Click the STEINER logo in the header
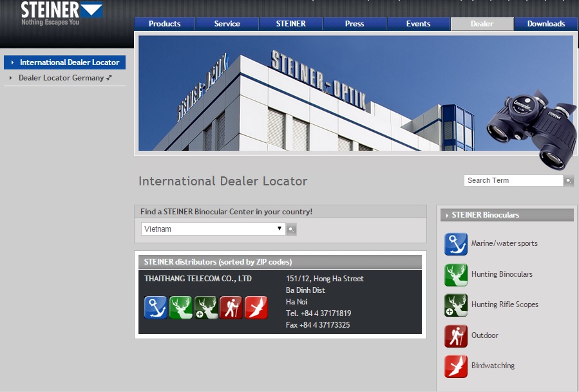This screenshot has width=579, height=392. 61,10
